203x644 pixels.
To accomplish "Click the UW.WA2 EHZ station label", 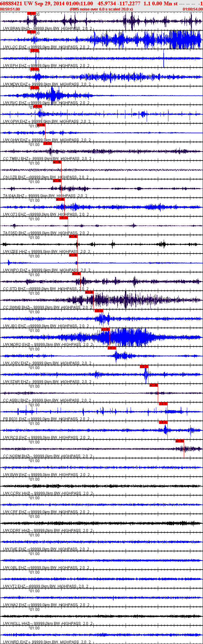I will (15, 605).
